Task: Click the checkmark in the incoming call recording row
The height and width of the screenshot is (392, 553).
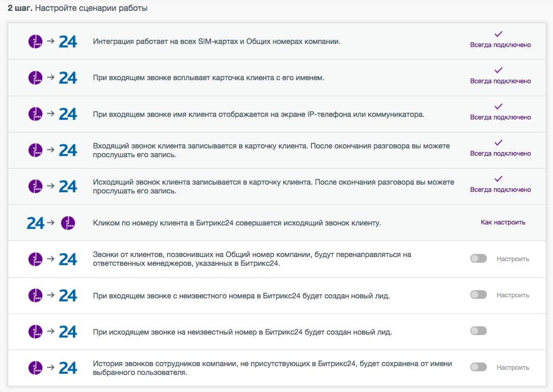Action: (x=498, y=143)
